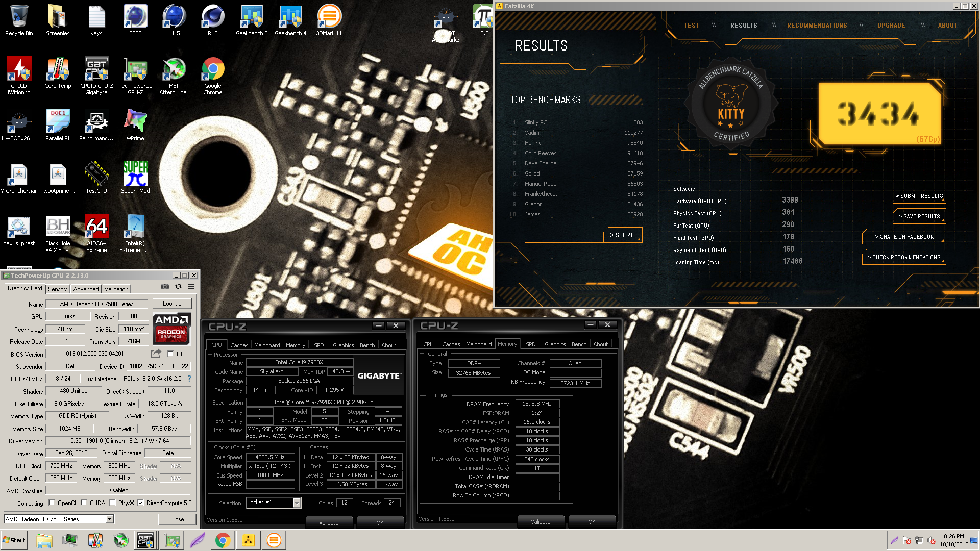Toggle the OpenCL checkbox

click(x=52, y=503)
